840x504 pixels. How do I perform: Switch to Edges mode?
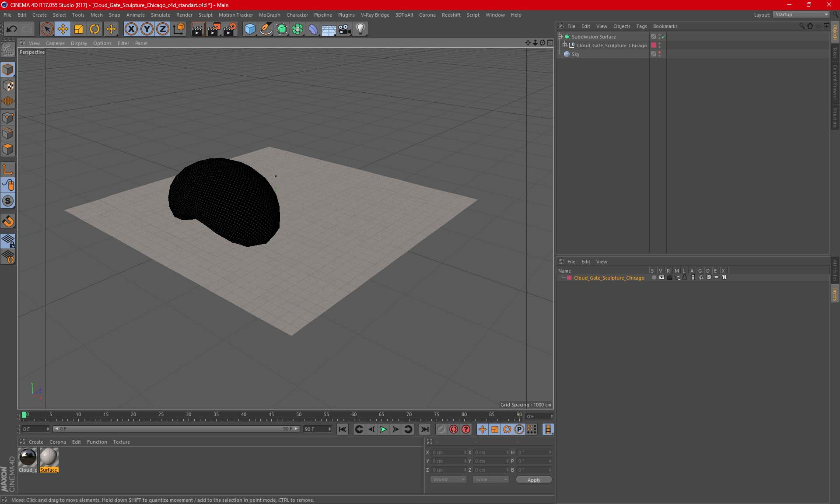[8, 133]
